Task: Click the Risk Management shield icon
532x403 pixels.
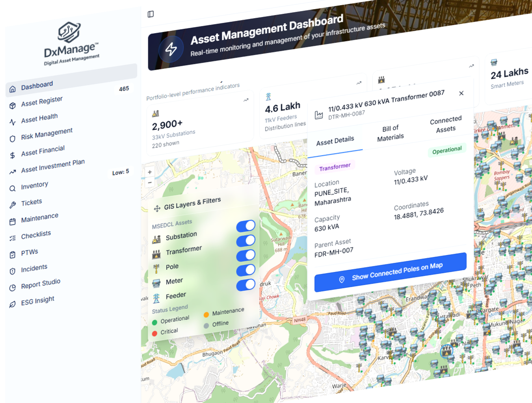Action: 13,139
